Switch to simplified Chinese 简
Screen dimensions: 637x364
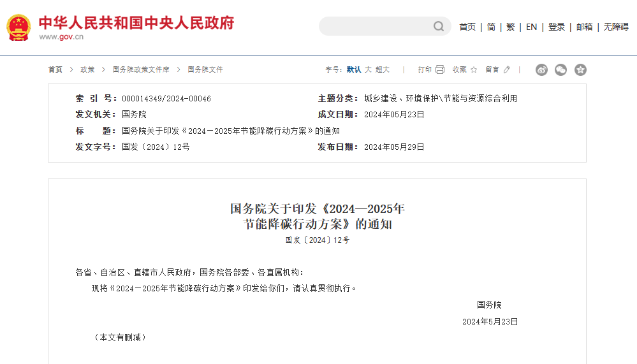point(491,27)
